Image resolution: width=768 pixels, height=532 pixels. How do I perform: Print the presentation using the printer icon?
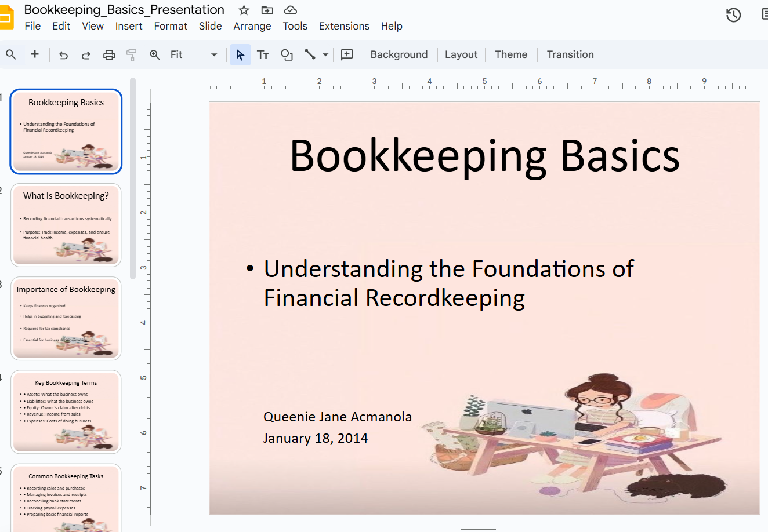coord(109,55)
